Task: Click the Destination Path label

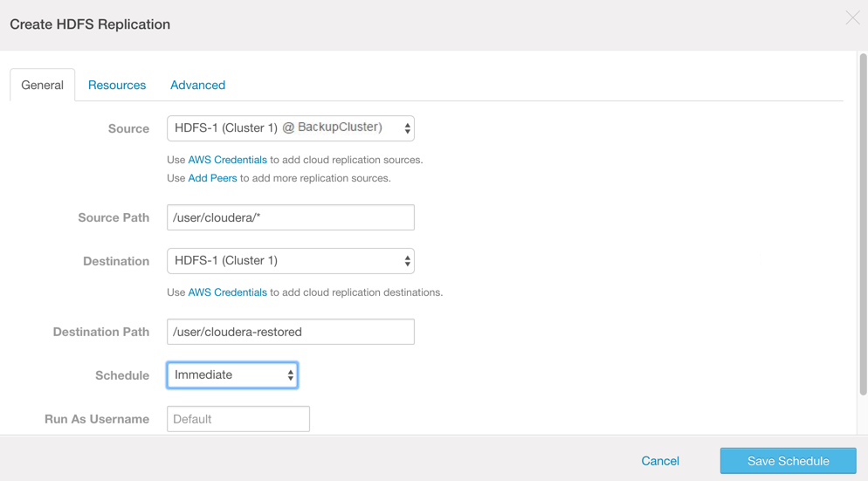Action: tap(101, 332)
